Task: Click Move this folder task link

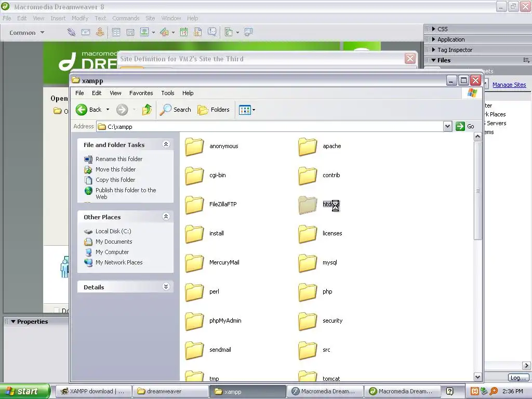Action: (x=115, y=169)
